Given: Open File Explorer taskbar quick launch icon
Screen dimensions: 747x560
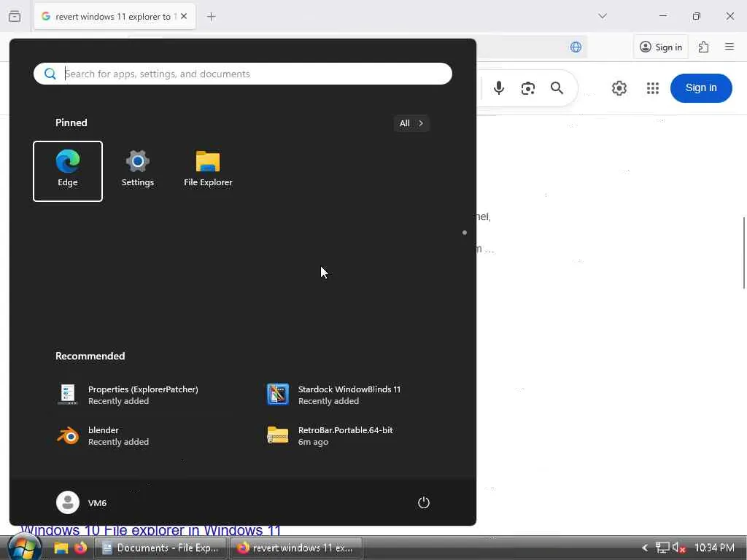Looking at the screenshot, I should [61, 548].
